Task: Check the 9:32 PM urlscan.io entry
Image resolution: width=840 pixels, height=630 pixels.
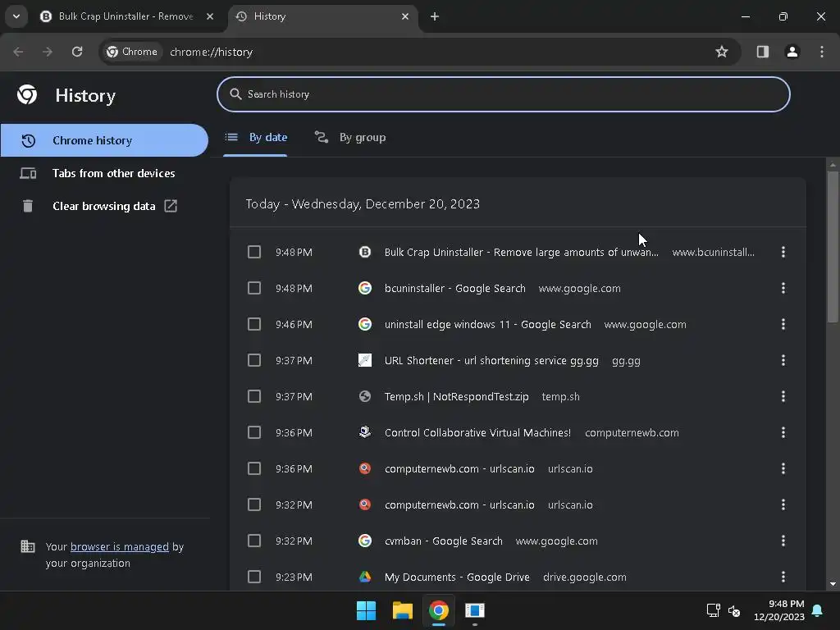Action: pyautogui.click(x=254, y=504)
